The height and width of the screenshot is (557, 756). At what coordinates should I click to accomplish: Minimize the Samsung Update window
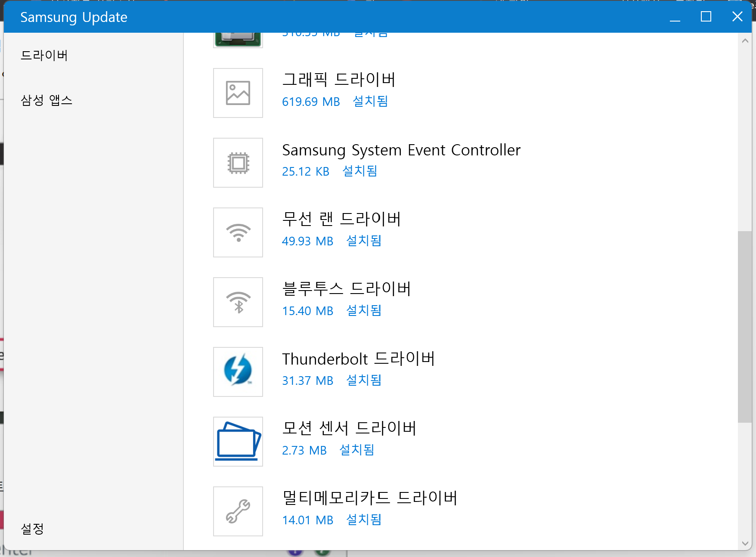coord(675,17)
